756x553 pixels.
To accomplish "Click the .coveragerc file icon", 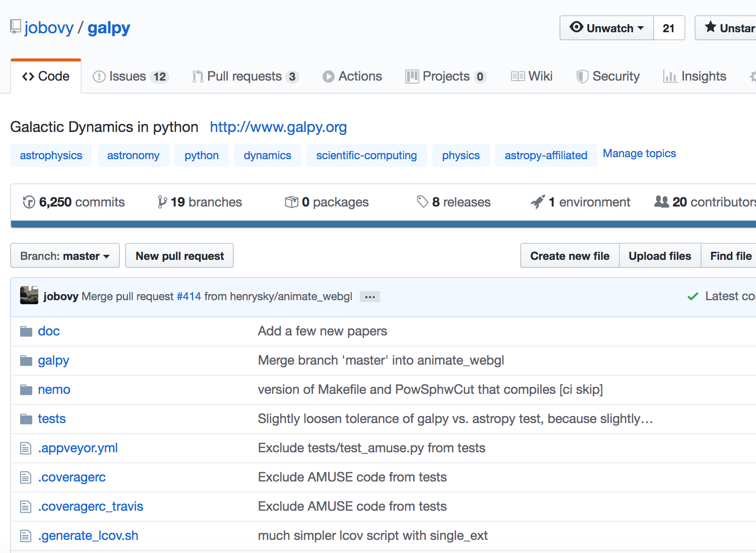I will (26, 477).
